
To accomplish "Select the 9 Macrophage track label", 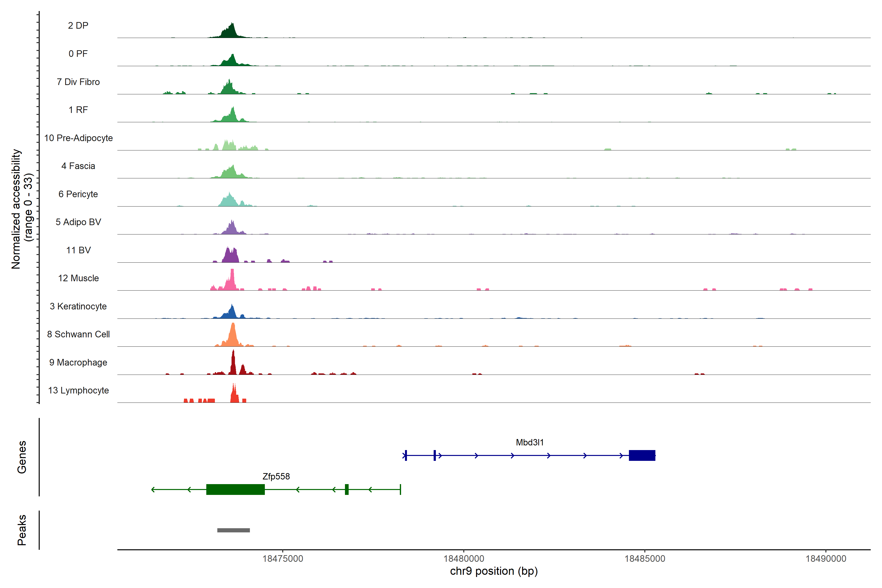I will 78,362.
